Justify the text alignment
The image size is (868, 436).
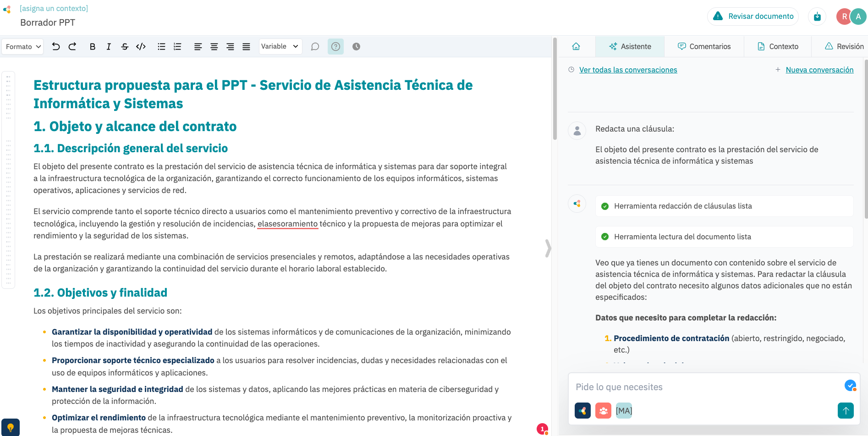246,46
